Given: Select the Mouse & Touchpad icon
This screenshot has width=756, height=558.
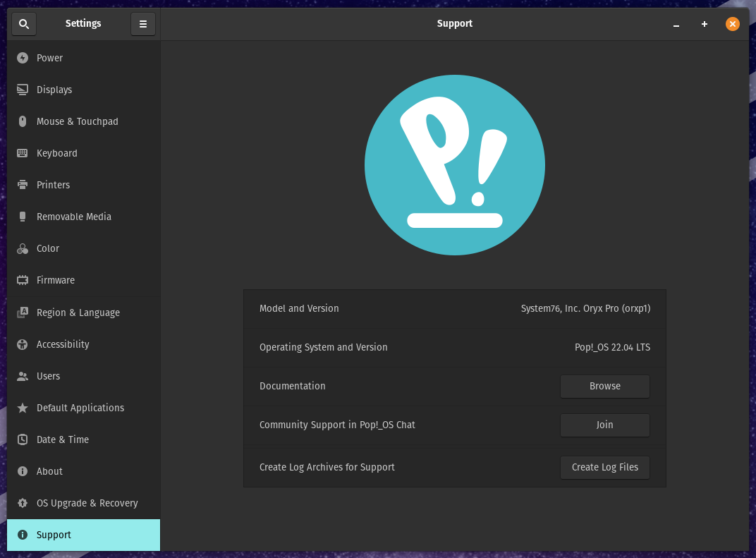Looking at the screenshot, I should click(x=22, y=121).
